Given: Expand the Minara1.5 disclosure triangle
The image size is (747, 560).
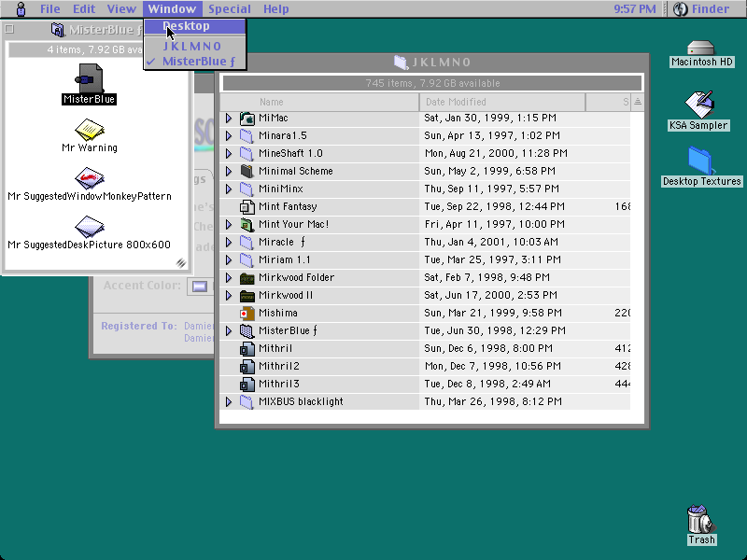Looking at the screenshot, I should point(229,135).
